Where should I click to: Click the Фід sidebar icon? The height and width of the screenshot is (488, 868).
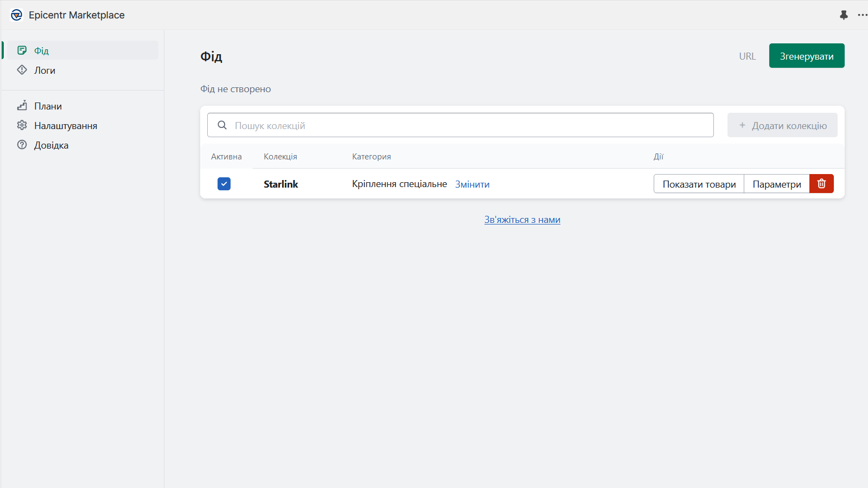coord(22,50)
